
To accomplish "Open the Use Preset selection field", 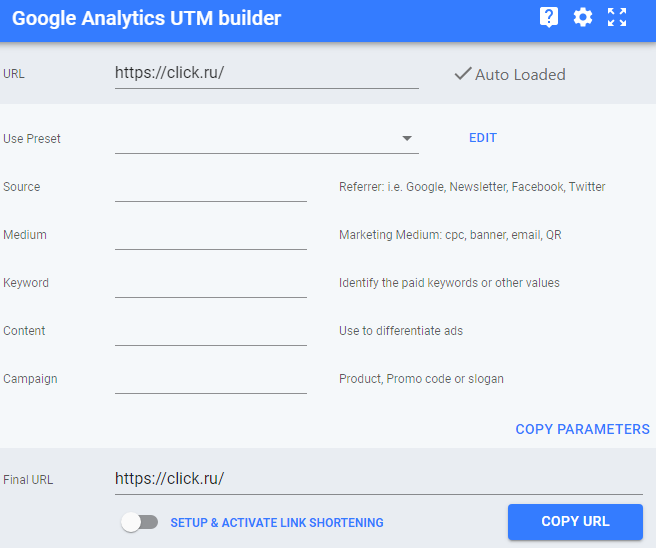I will (255, 138).
